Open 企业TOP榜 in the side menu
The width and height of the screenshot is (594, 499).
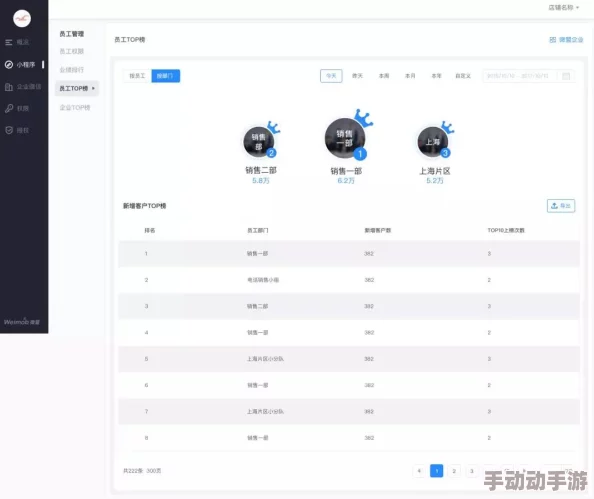tap(75, 108)
